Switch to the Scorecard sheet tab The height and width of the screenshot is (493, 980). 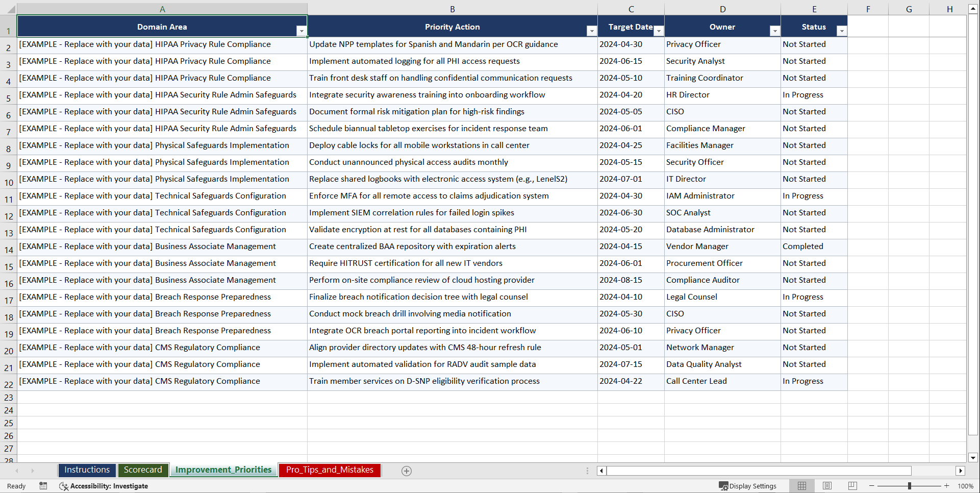143,470
